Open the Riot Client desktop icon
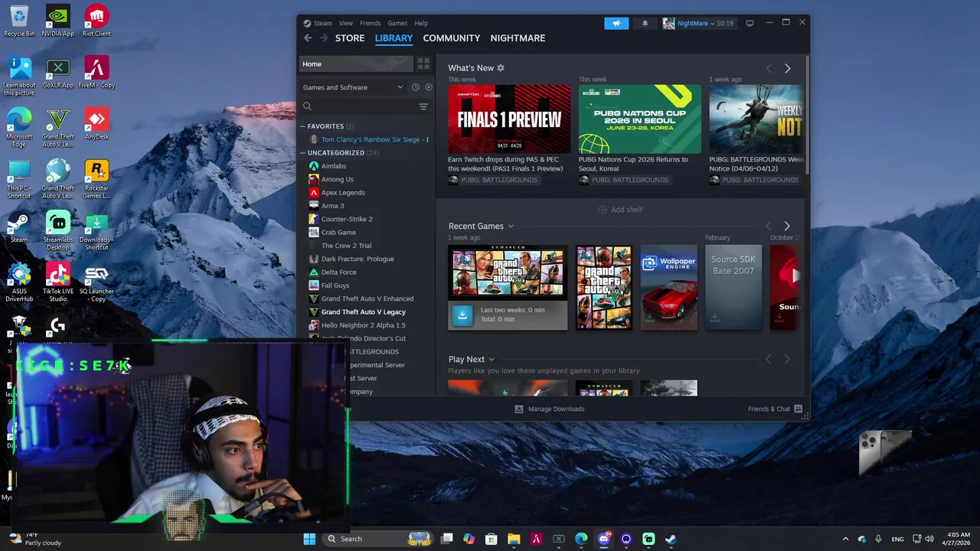Viewport: 980px width, 551px height. pos(96,21)
